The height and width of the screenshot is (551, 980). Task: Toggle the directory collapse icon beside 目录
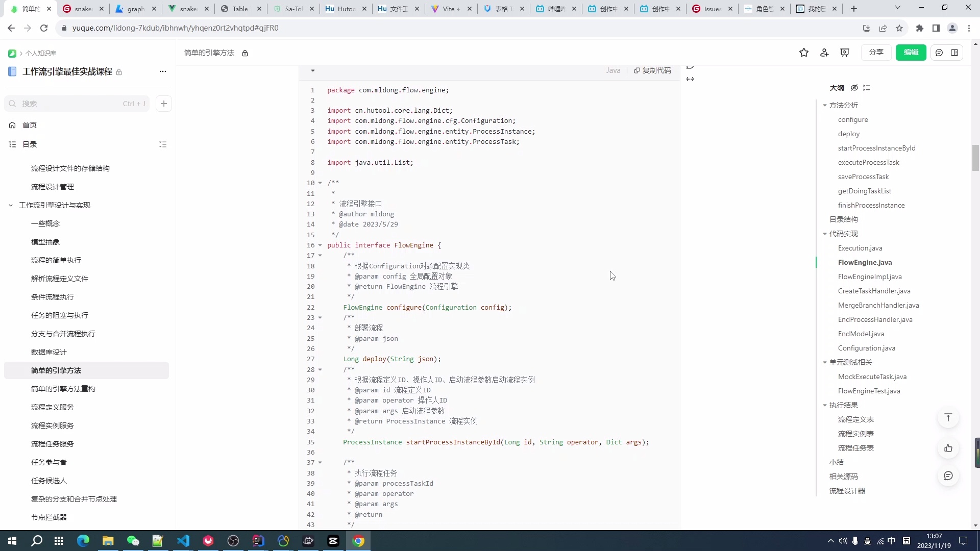(x=163, y=144)
